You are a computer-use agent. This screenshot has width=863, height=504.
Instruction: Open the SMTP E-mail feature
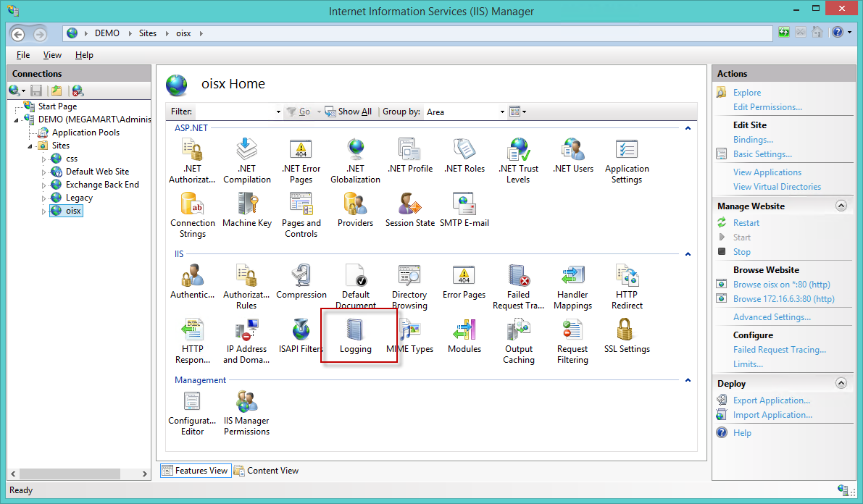coord(464,210)
